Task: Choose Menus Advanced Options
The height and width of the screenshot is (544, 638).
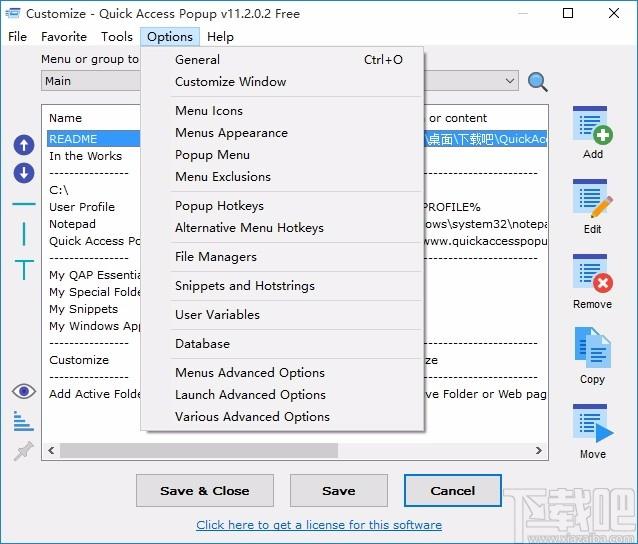Action: click(282, 373)
